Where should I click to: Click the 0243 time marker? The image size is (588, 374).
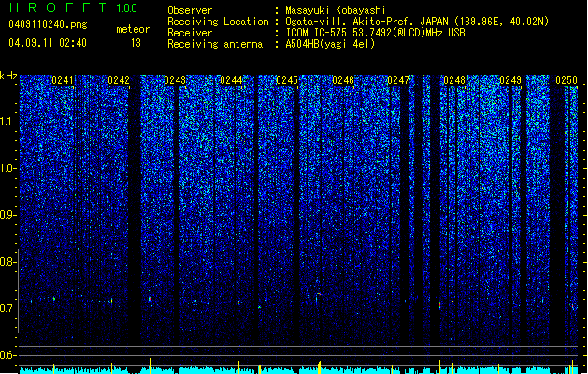[x=175, y=80]
